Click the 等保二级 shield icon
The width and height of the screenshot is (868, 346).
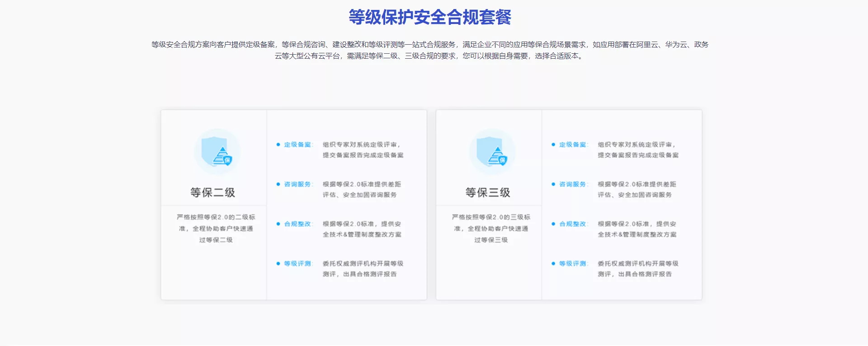point(217,152)
